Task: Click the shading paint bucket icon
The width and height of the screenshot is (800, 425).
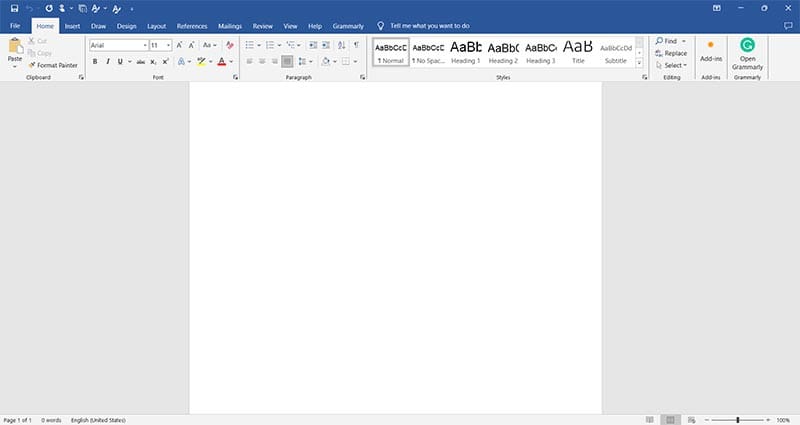Action: click(x=326, y=62)
